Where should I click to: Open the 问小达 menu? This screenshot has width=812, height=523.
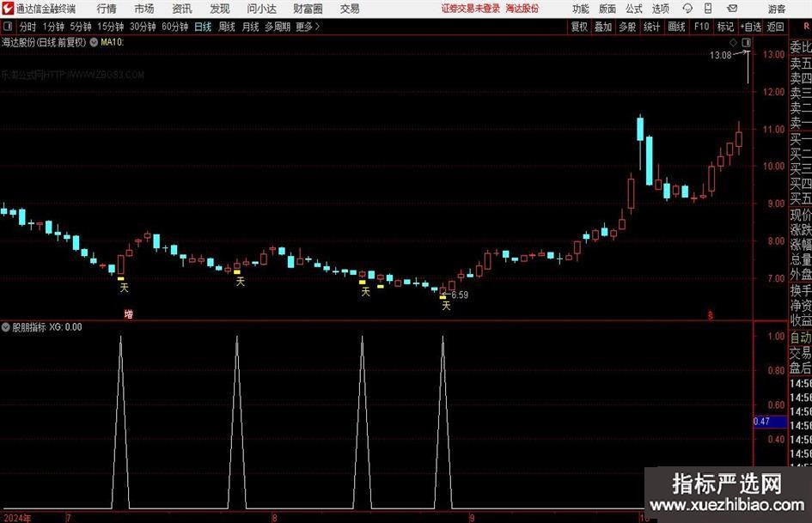261,9
